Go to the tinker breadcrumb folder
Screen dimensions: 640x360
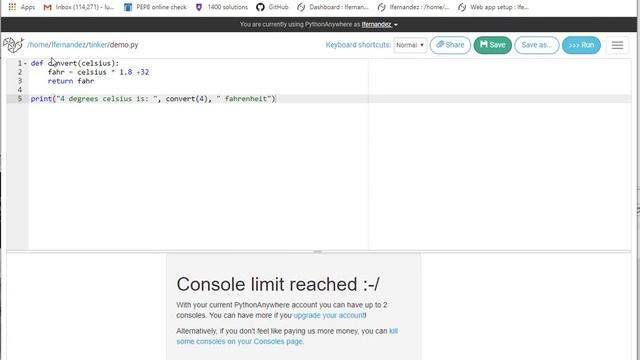(98, 45)
